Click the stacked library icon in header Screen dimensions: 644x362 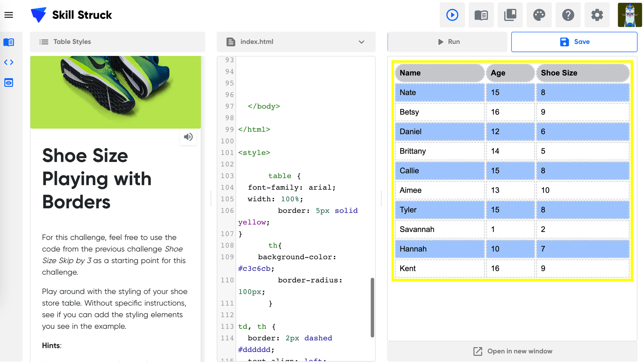[x=510, y=15]
